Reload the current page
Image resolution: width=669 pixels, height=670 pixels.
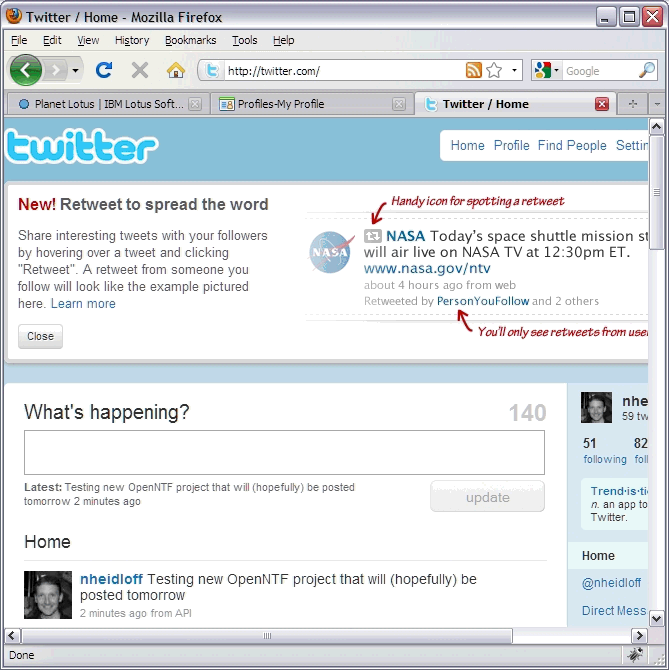[x=104, y=70]
